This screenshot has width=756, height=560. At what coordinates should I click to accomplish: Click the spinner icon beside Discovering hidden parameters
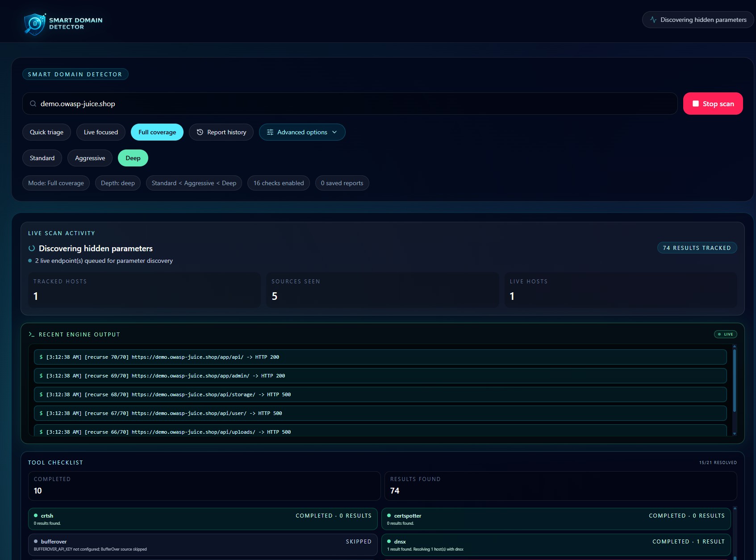tap(31, 248)
